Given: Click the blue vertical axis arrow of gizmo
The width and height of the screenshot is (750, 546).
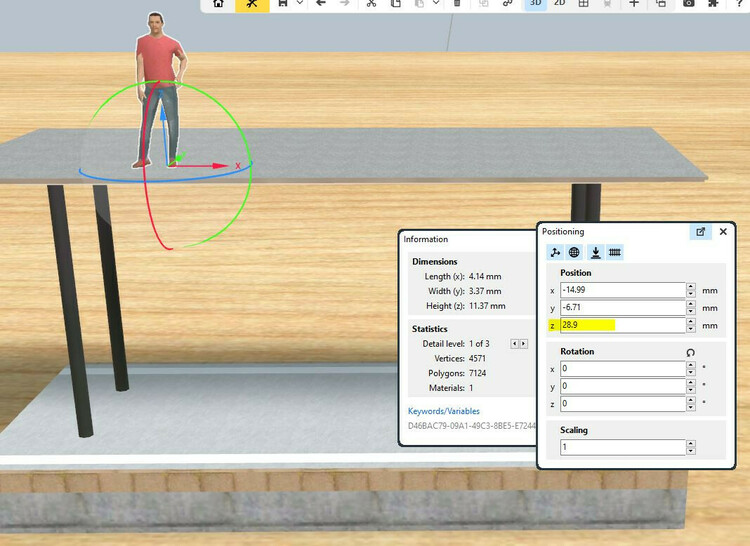Looking at the screenshot, I should [163, 112].
